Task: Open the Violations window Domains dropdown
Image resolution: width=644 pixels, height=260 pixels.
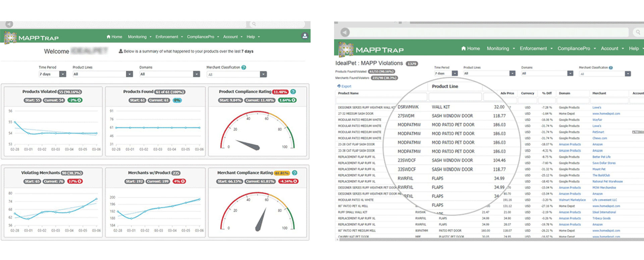Action: pyautogui.click(x=547, y=73)
